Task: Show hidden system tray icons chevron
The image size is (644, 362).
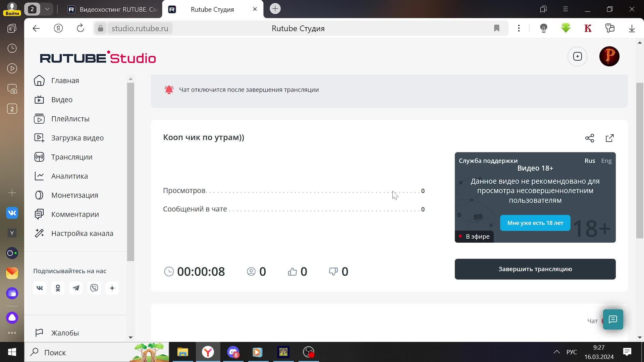Action: tap(556, 352)
